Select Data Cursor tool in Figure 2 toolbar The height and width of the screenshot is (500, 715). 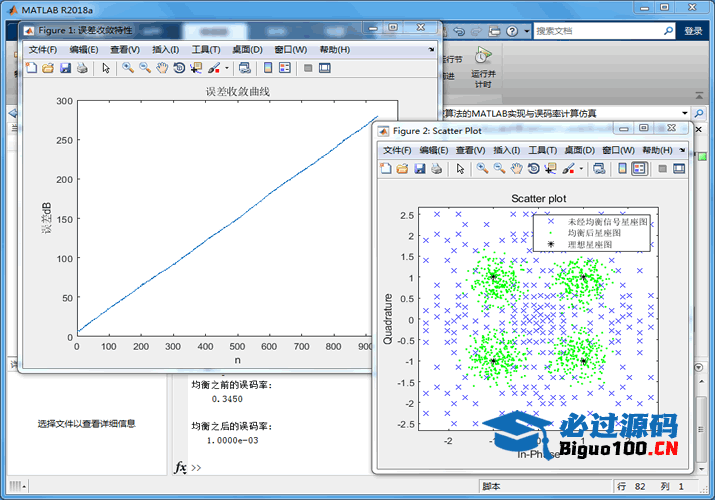tap(550, 169)
